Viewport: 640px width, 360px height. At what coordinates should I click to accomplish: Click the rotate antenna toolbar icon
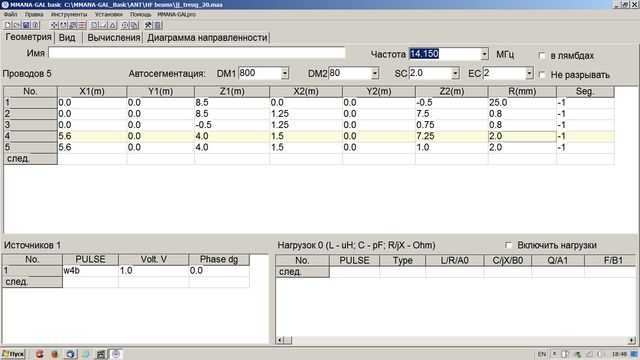pyautogui.click(x=63, y=25)
